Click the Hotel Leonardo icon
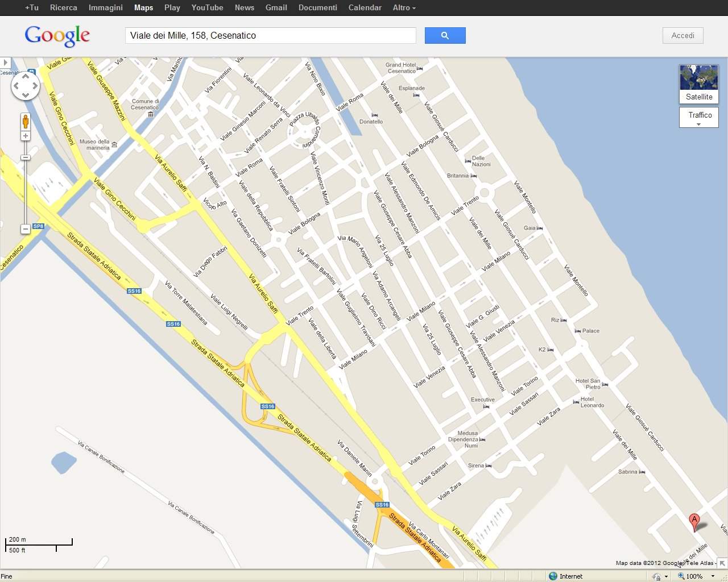Image resolution: width=728 pixels, height=582 pixels. (576, 401)
